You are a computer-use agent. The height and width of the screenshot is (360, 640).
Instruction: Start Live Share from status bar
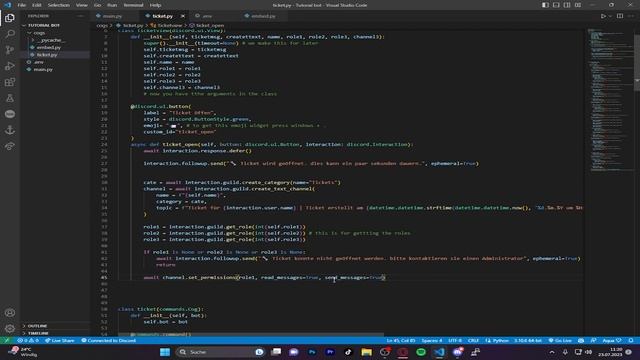(x=60, y=340)
